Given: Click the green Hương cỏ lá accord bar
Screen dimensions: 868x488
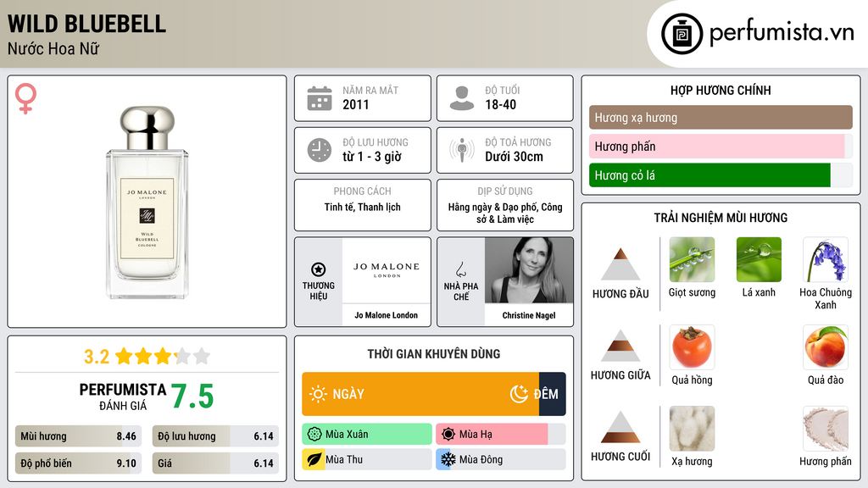Looking at the screenshot, I should click(x=721, y=175).
